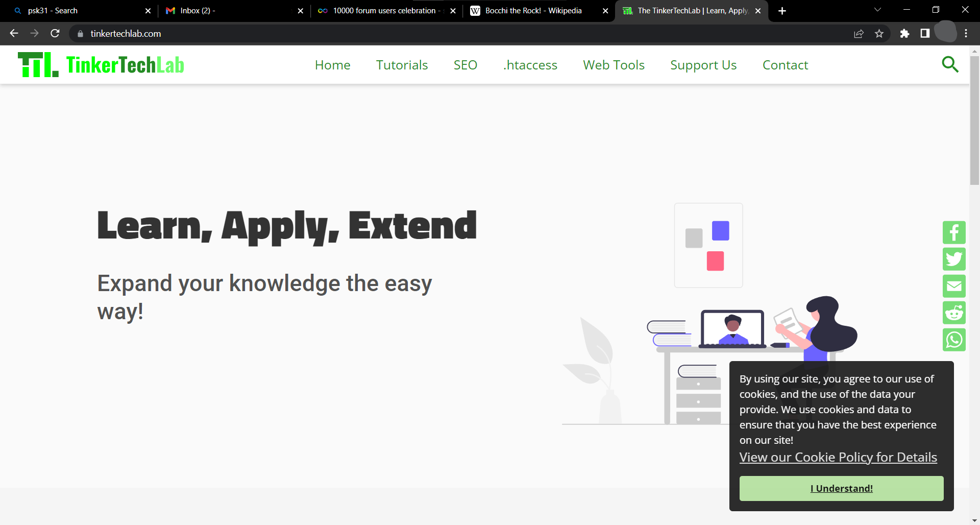This screenshot has height=525, width=980.
Task: Share on WhatsApp icon
Action: 953,340
